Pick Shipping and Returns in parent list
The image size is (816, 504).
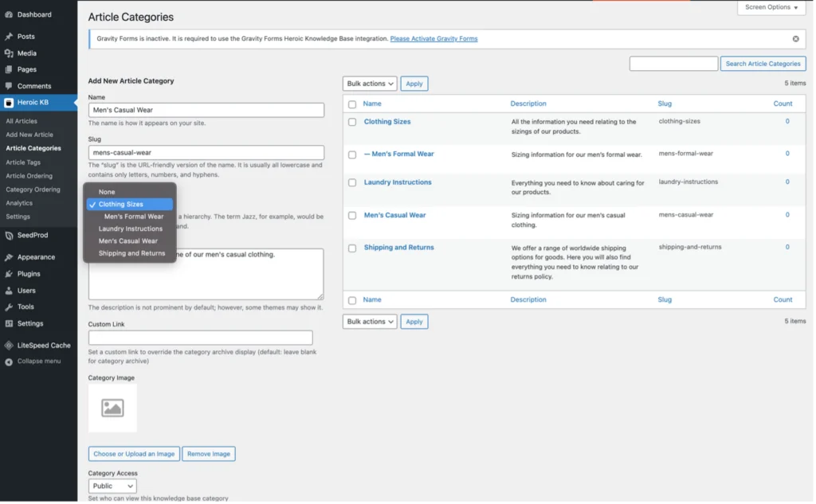coord(130,254)
